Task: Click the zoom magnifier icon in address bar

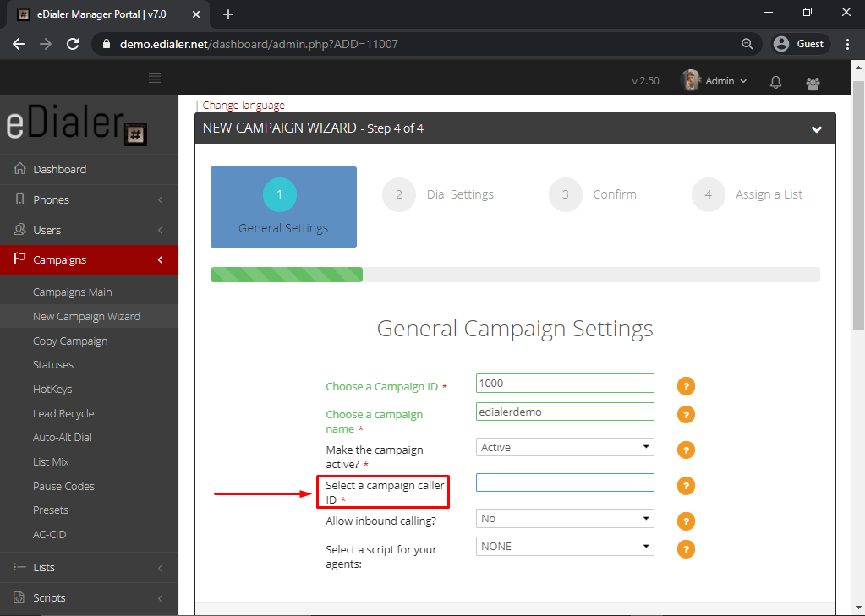Action: [747, 44]
